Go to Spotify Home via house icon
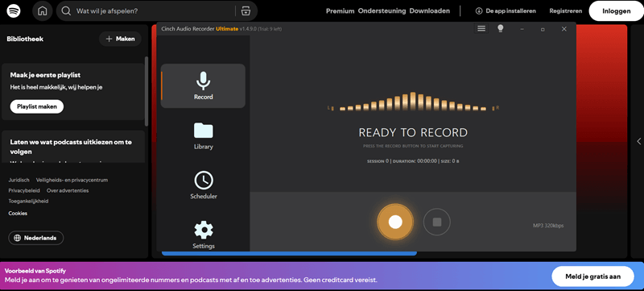Screen dimensions: 644x291 coord(43,11)
